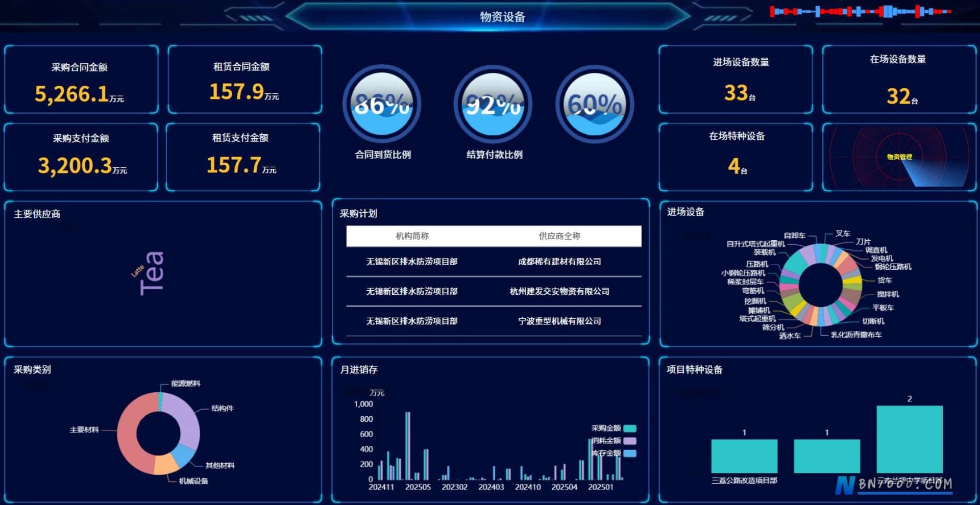Select the 进场设备数量 card showing 33

click(x=736, y=80)
